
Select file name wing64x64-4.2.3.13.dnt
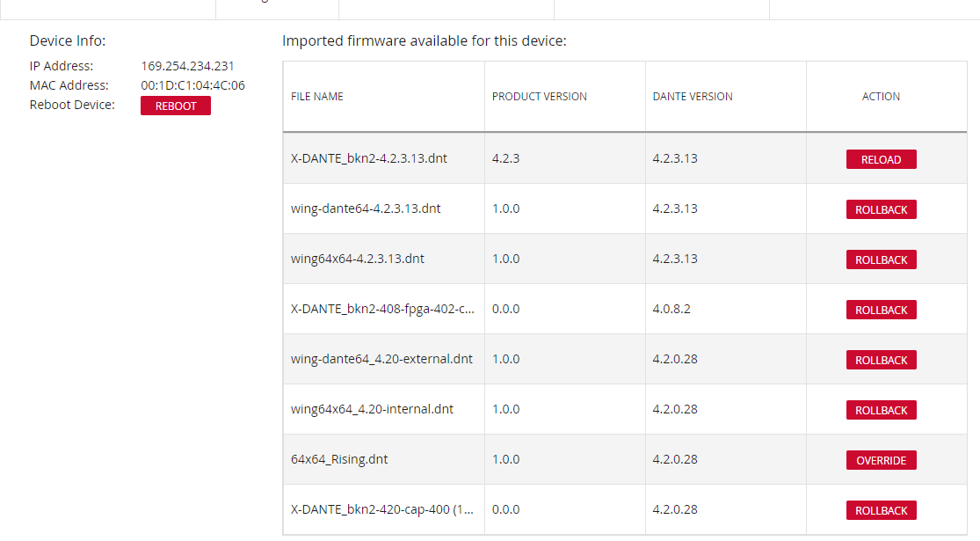(x=358, y=259)
